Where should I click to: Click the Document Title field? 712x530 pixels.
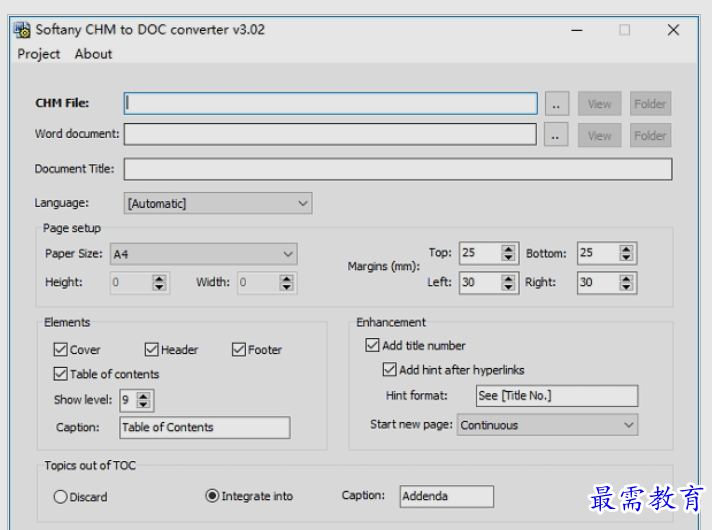tap(398, 169)
